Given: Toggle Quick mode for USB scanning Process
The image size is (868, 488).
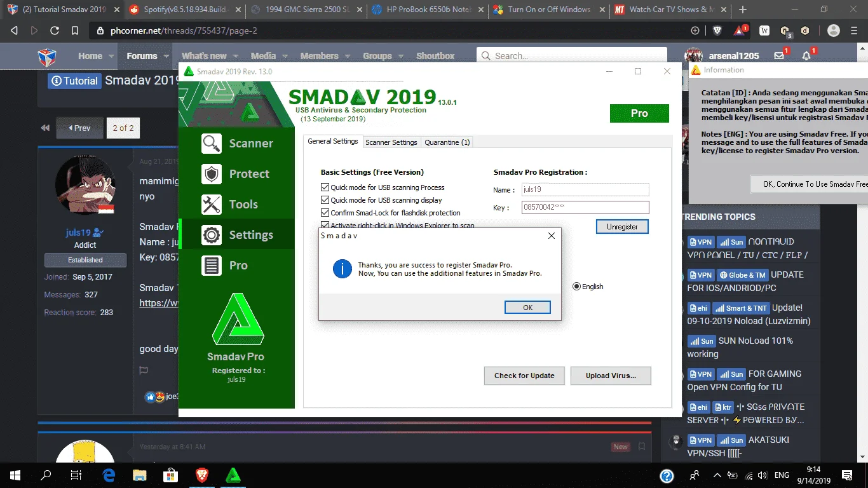Looking at the screenshot, I should (x=325, y=187).
